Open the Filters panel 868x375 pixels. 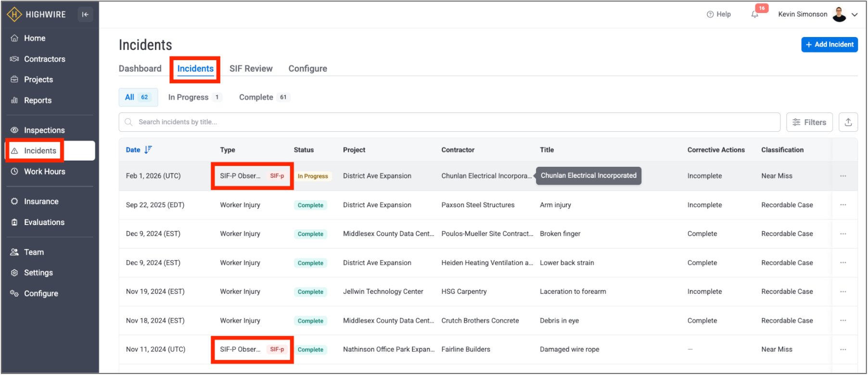(x=809, y=122)
